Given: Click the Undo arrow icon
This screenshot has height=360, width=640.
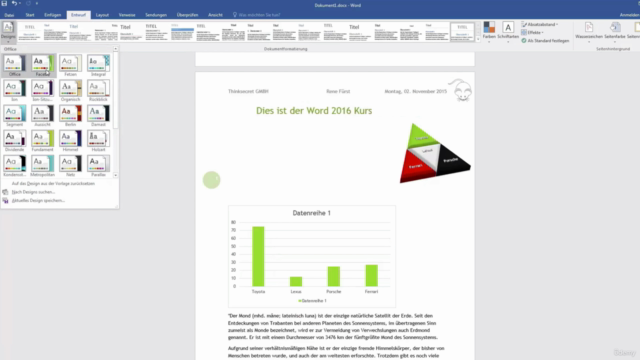Looking at the screenshot, I should (14, 3).
